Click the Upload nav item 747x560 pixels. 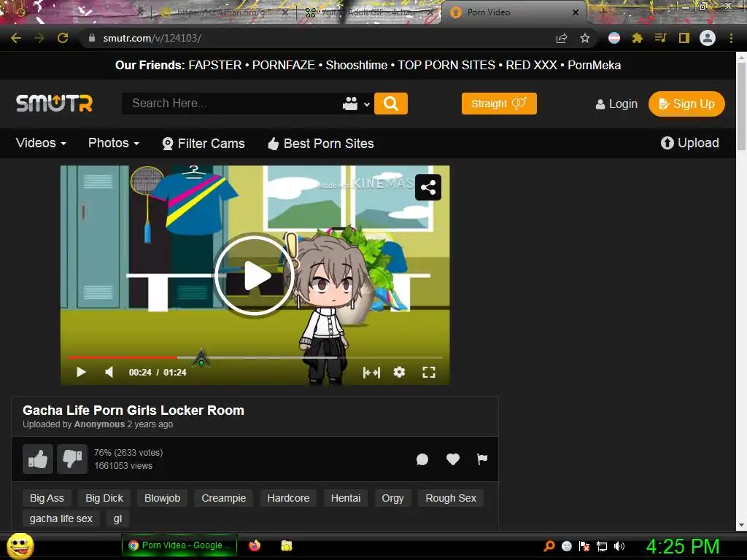(689, 143)
